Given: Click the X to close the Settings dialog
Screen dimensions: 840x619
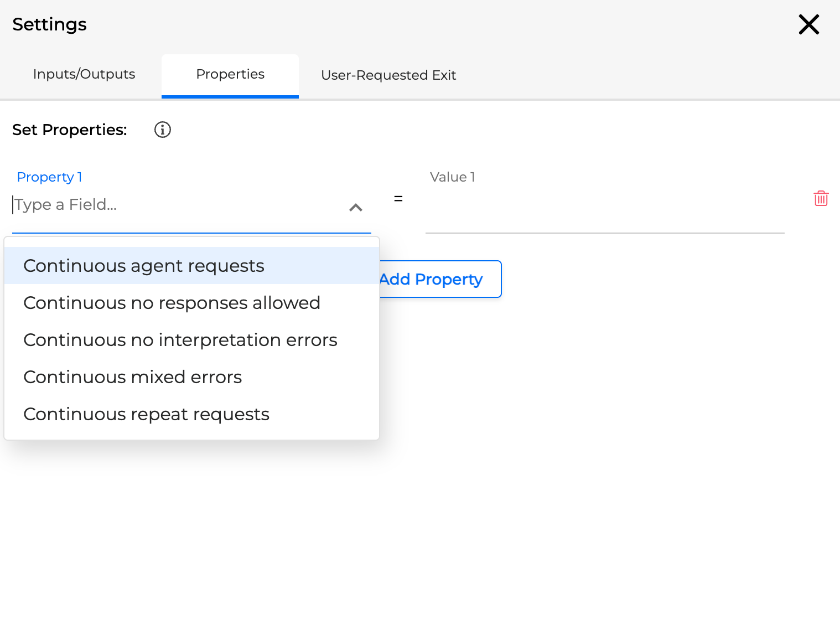Looking at the screenshot, I should (x=808, y=24).
